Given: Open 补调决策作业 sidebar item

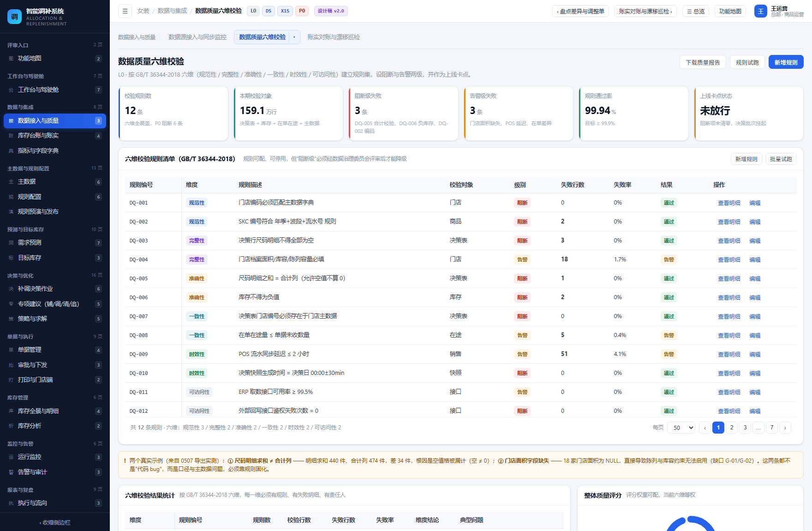Looking at the screenshot, I should click(55, 289).
